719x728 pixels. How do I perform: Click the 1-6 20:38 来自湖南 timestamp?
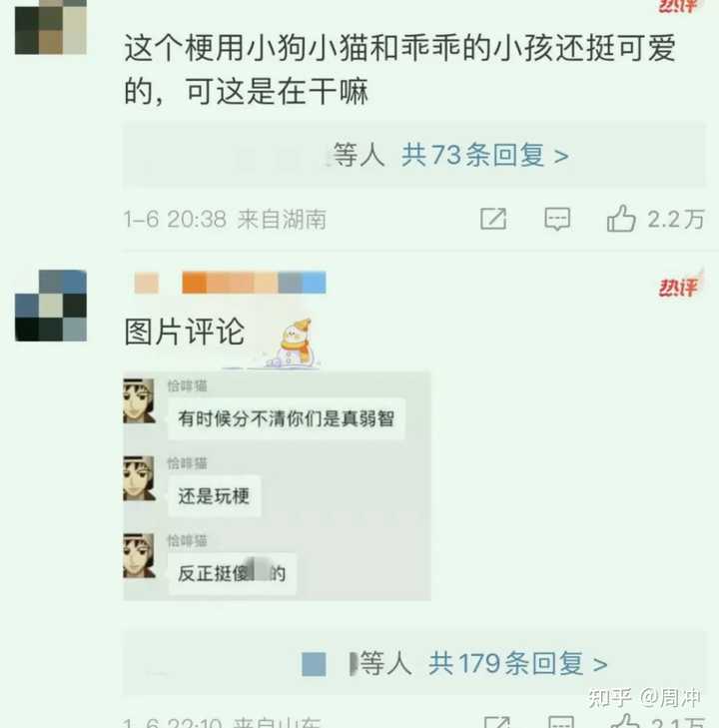(x=225, y=219)
